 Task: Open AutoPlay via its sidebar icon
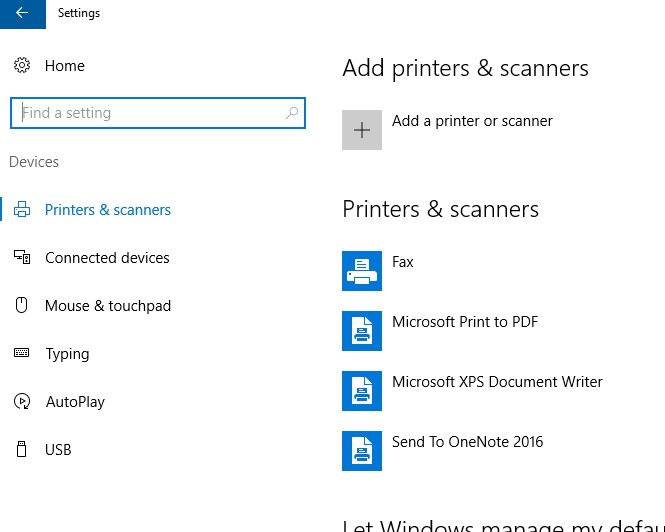tap(22, 402)
